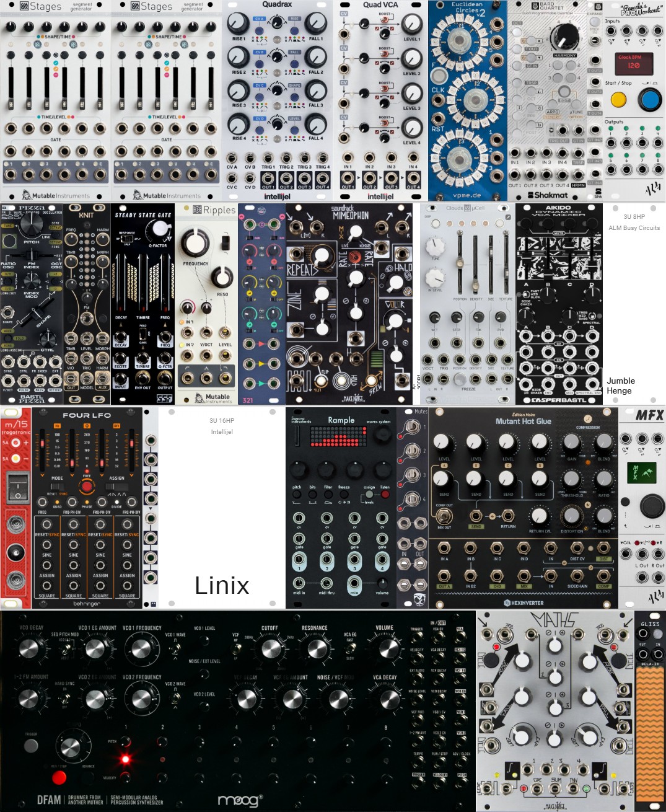Click the Hot Glue SIDECHAIN jack
Viewport: 666px width, 812px height.
coord(577,576)
